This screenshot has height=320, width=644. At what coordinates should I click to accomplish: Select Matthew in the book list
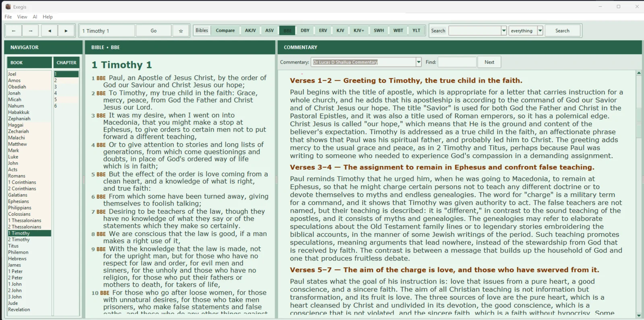(29, 144)
